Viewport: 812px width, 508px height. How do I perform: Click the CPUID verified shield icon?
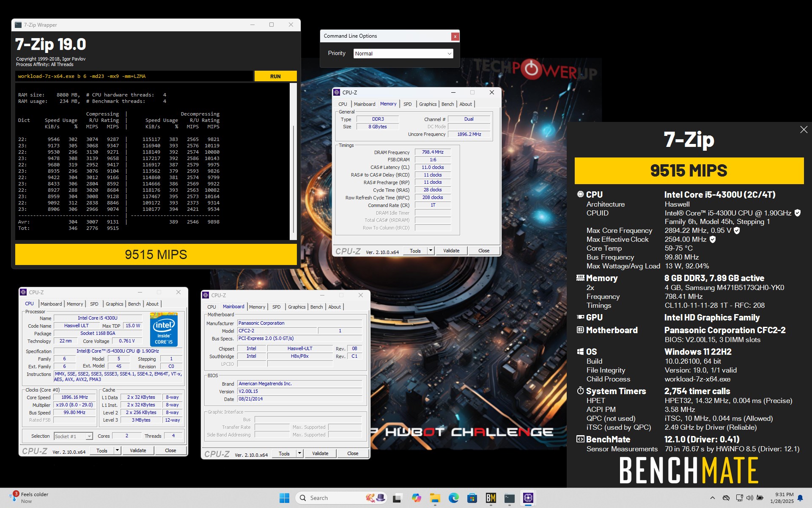(x=797, y=213)
